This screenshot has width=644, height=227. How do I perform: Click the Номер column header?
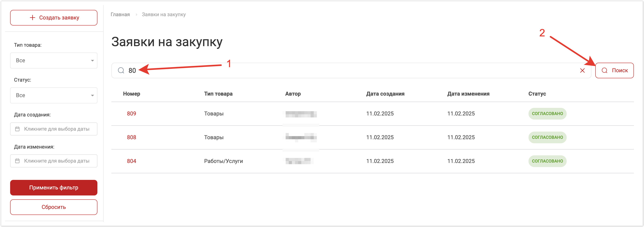131,94
